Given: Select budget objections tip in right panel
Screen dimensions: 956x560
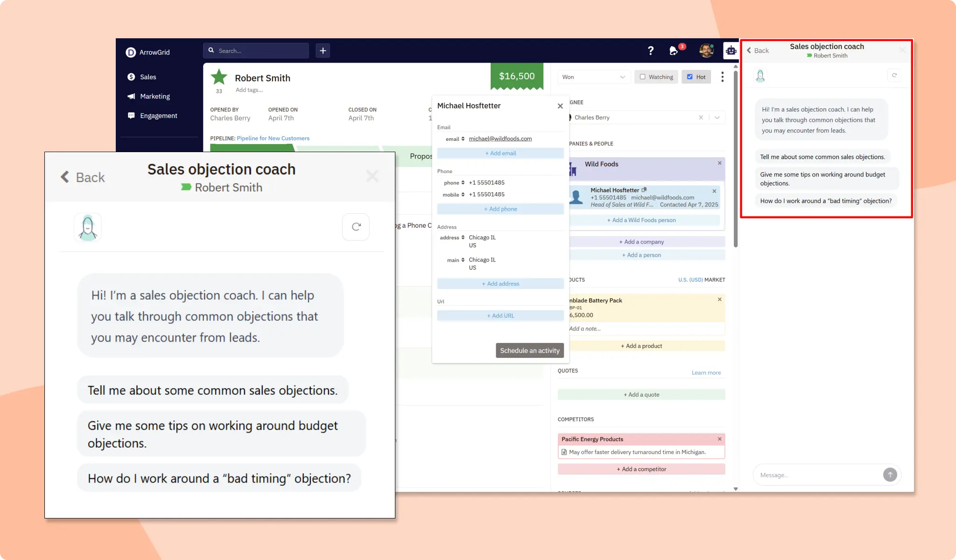Looking at the screenshot, I should pos(827,179).
